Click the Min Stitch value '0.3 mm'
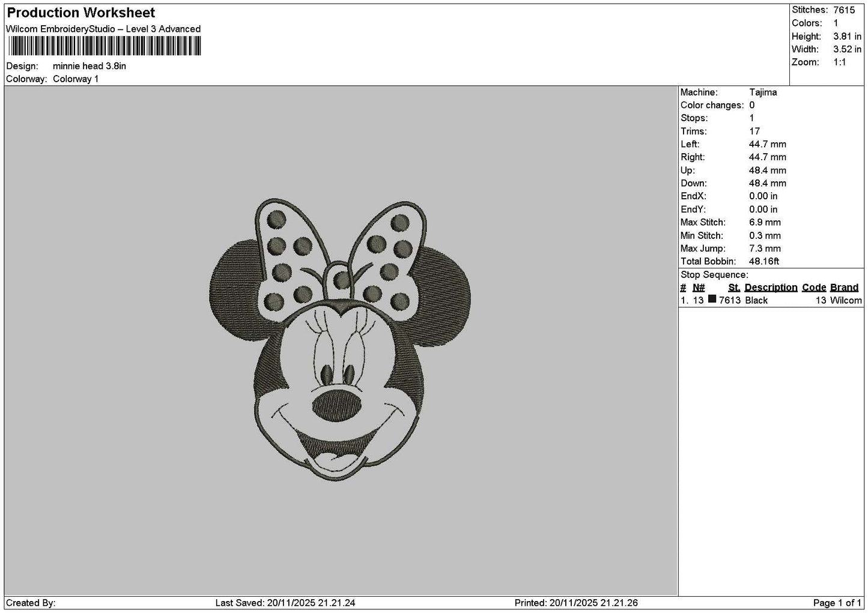Screen dimensions: 868x613 (765, 235)
